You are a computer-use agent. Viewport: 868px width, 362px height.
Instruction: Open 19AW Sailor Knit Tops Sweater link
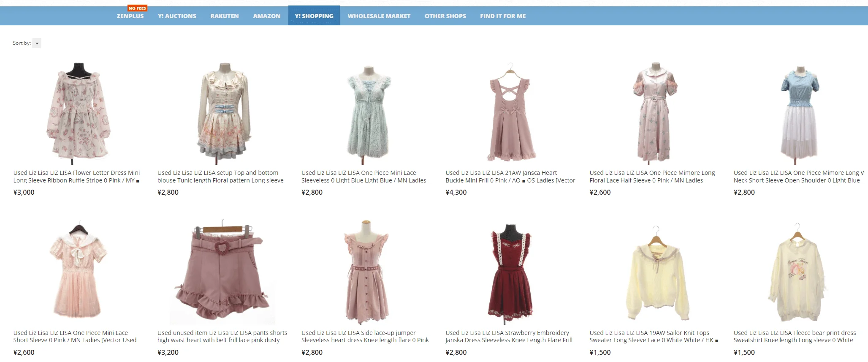coord(654,337)
